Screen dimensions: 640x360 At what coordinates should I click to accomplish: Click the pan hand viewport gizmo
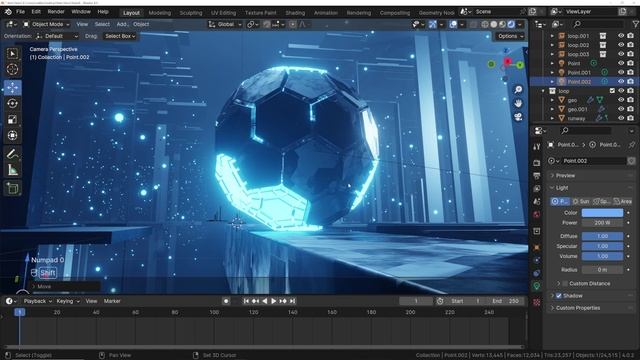click(x=518, y=103)
